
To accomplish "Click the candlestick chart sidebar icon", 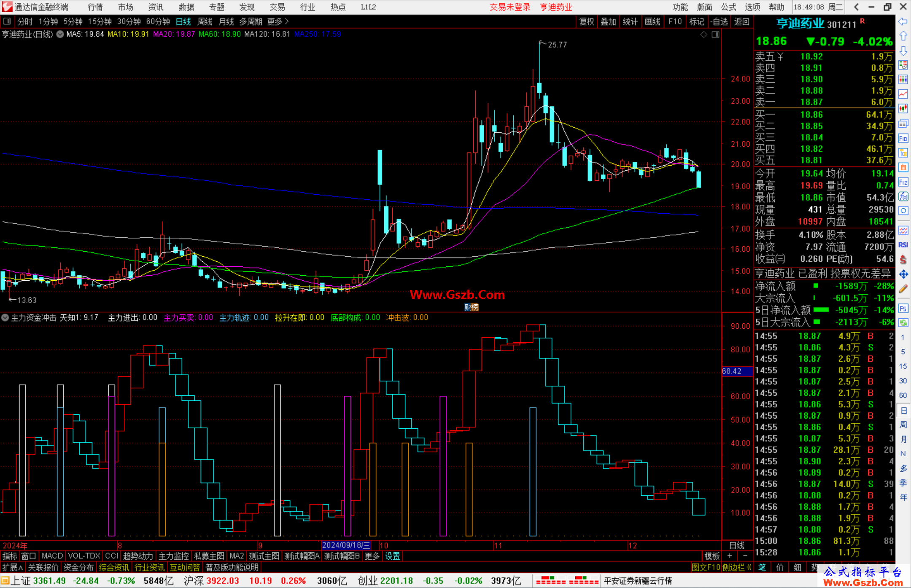I will pos(903,109).
